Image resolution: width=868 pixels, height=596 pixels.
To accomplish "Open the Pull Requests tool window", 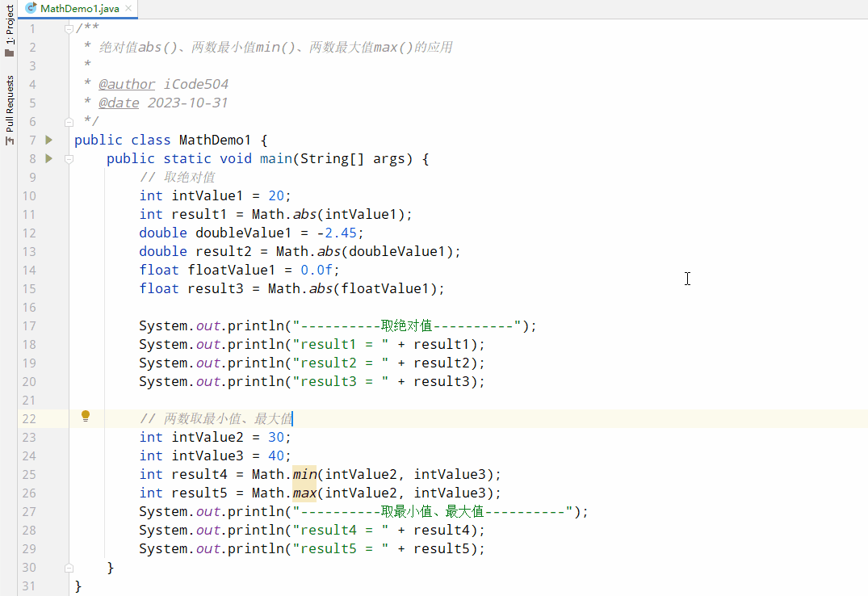I will [x=10, y=103].
